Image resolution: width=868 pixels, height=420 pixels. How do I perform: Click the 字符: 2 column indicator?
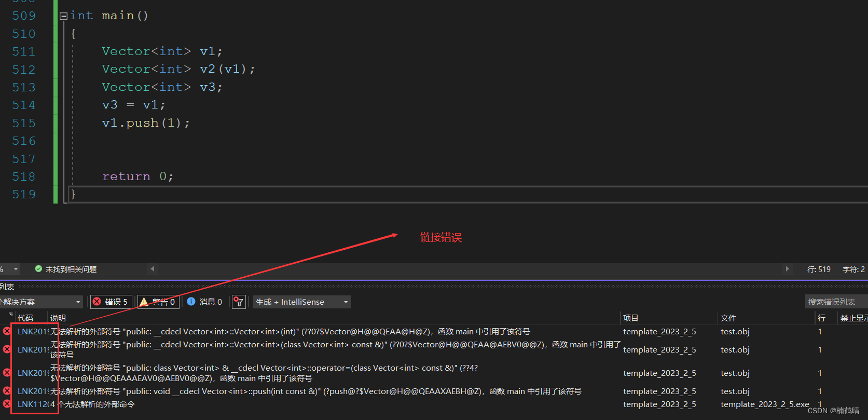pyautogui.click(x=853, y=269)
